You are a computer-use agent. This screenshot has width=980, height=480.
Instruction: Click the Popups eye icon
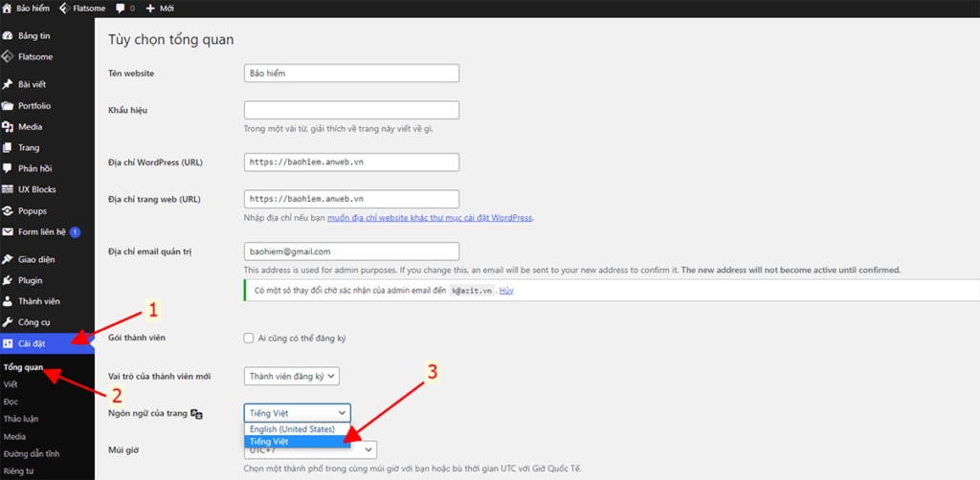tap(8, 211)
